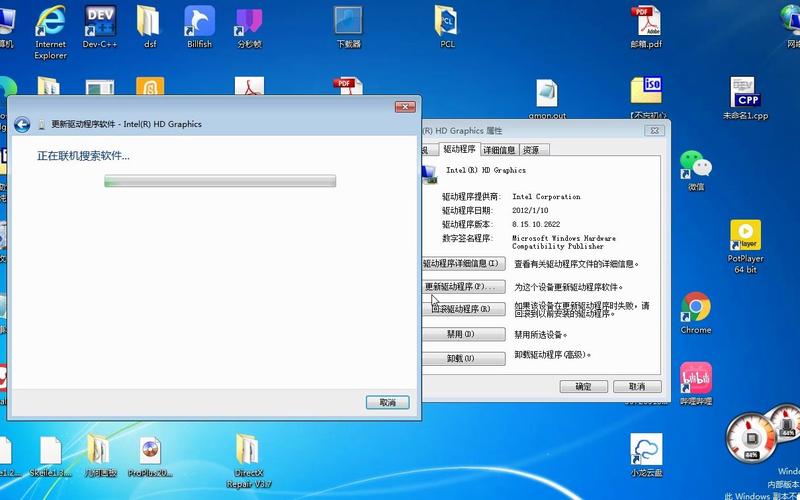The height and width of the screenshot is (500, 800).
Task: Select the 驱动程序 tab
Action: [x=459, y=149]
